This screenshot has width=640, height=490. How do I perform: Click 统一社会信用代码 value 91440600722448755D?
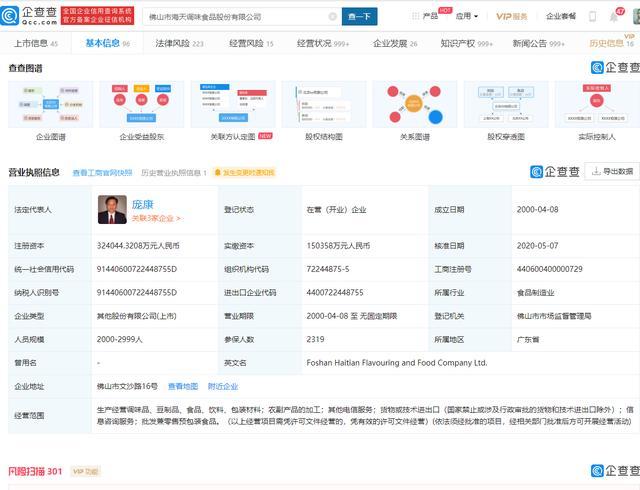coord(137,269)
